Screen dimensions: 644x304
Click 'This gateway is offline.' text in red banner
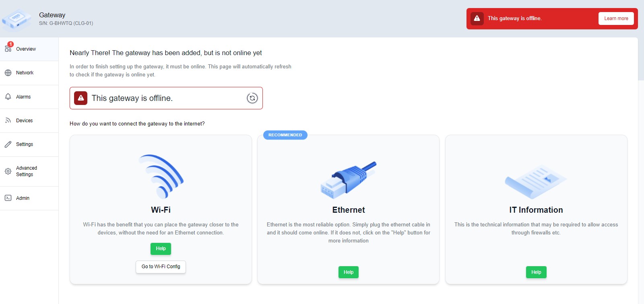(x=515, y=18)
